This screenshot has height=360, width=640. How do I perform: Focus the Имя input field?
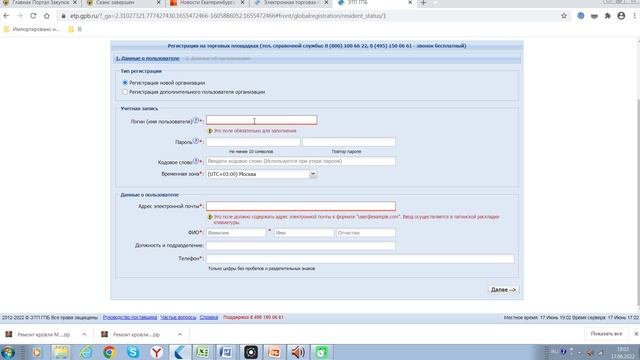(304, 233)
